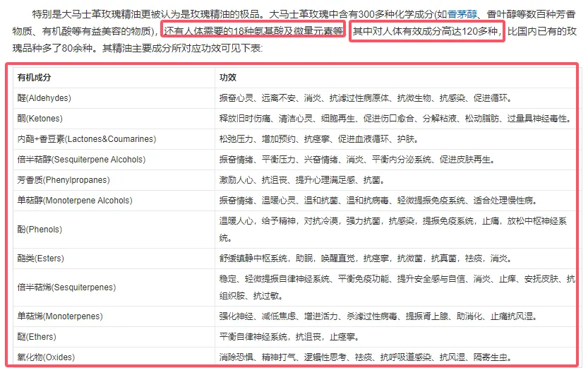Select the 芳香质(Phenylpropanes) cell

(x=114, y=180)
